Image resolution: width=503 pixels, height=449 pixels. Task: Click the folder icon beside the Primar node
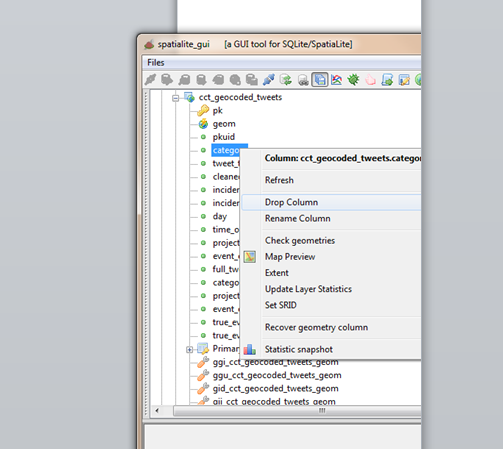pyautogui.click(x=203, y=349)
